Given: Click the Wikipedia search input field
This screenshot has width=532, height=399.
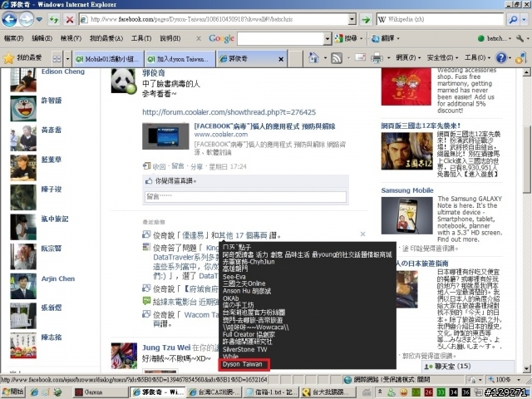Looking at the screenshot, I should (x=440, y=19).
